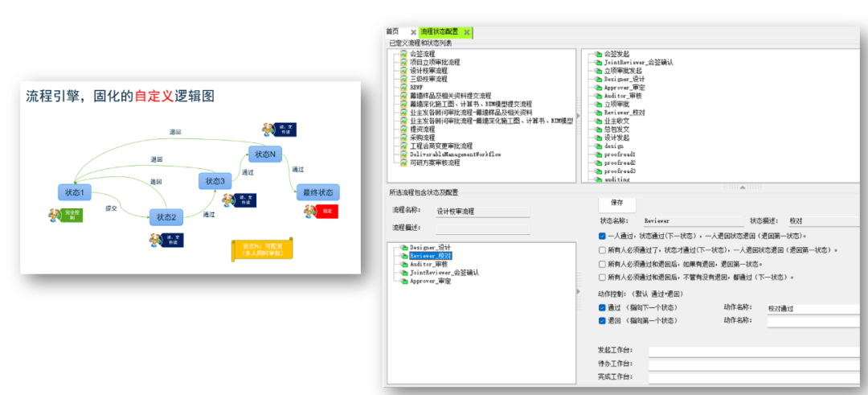Click the upward collapse arrow below state list
Image resolution: width=868 pixels, height=395 pixels.
tap(743, 187)
